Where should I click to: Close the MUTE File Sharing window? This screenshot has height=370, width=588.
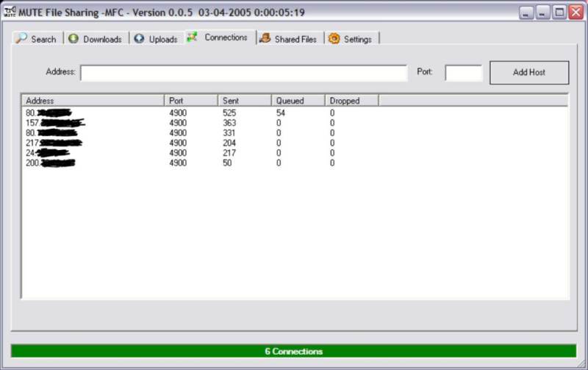pyautogui.click(x=576, y=13)
